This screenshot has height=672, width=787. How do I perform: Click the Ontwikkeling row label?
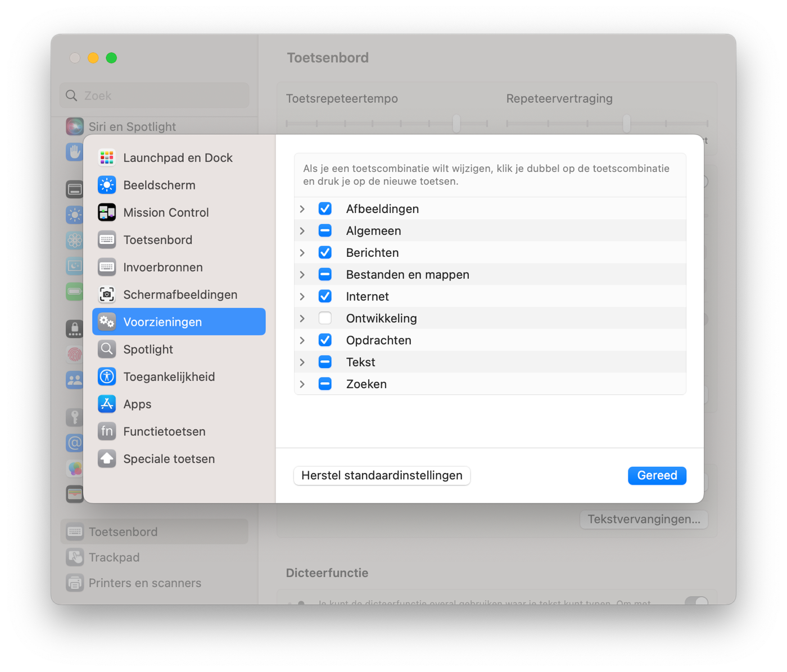tap(381, 318)
